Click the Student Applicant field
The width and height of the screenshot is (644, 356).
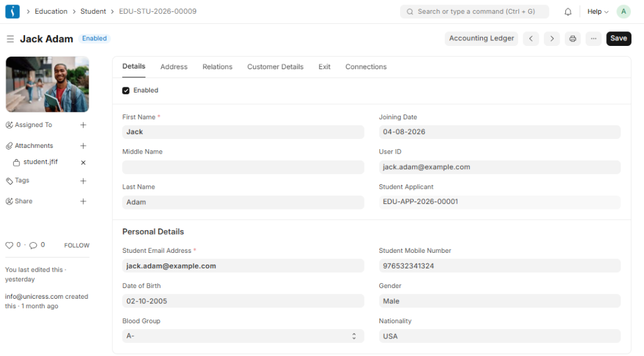pyautogui.click(x=499, y=202)
